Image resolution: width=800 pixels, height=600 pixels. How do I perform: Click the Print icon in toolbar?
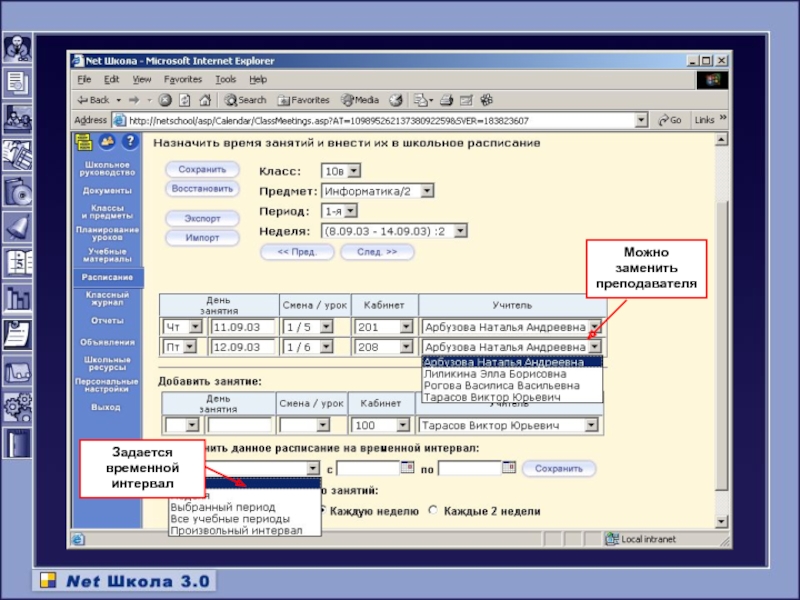[446, 100]
